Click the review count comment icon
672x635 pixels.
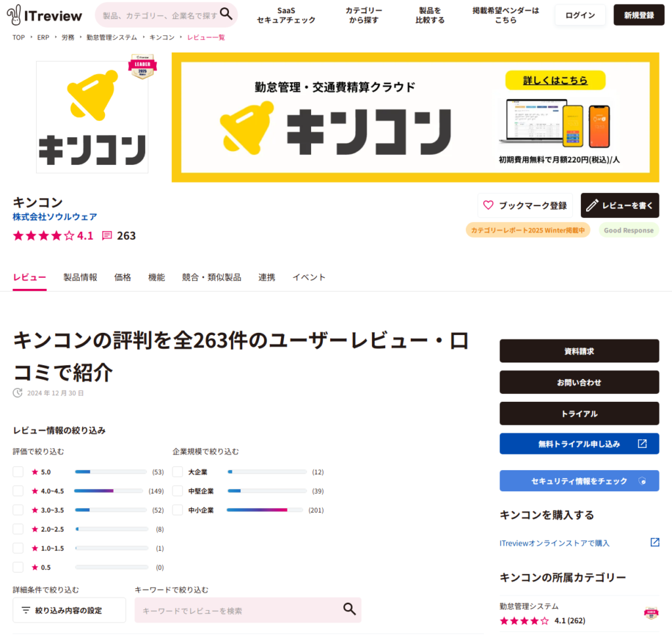coord(107,235)
